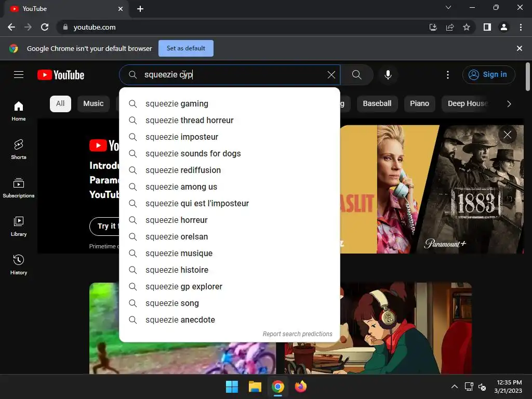
Task: Choose suggestion squeezie rediffusion
Action: tap(230, 170)
